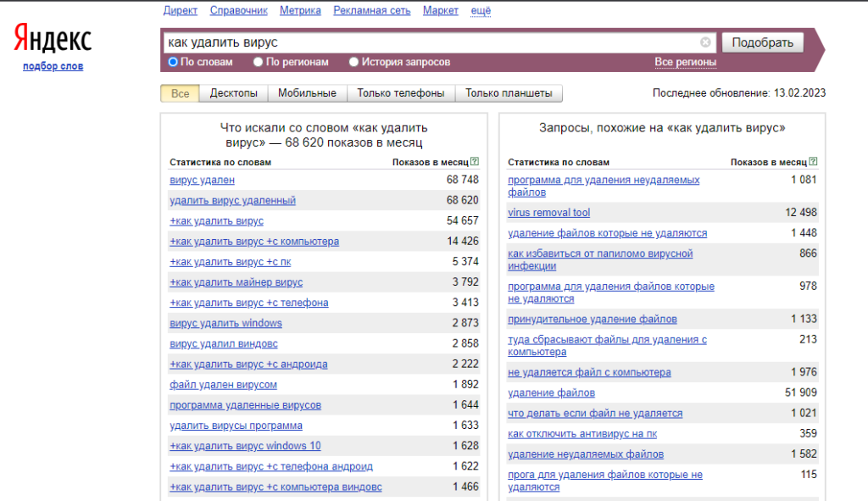Open the Рекламная сеть link
Viewport: 868px width, 501px height.
click(372, 10)
